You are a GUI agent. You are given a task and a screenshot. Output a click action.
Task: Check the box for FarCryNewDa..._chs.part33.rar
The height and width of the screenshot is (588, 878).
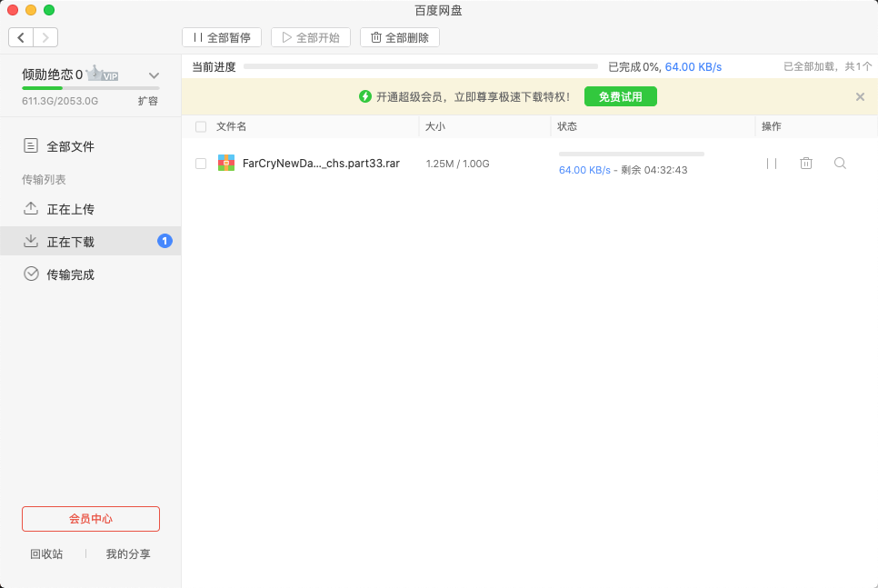(x=201, y=164)
